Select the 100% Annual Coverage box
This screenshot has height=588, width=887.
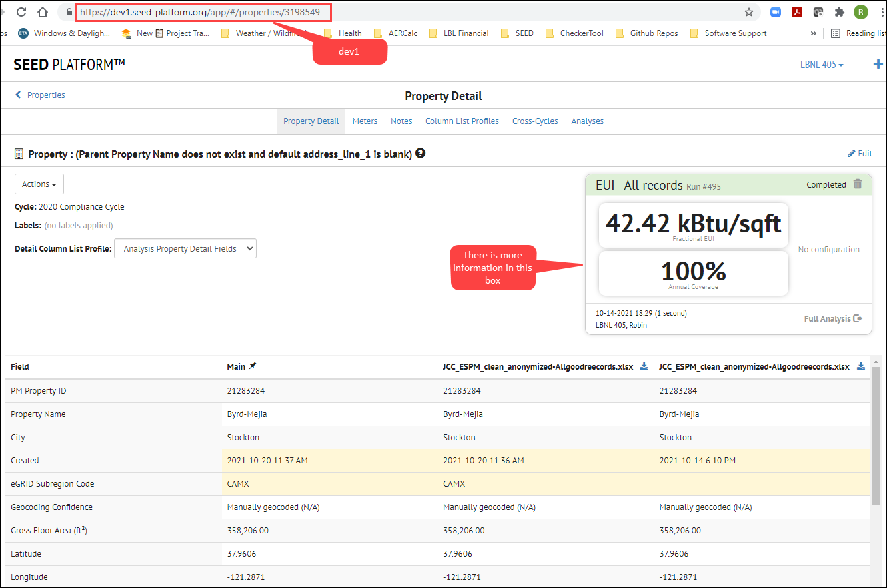(x=693, y=273)
